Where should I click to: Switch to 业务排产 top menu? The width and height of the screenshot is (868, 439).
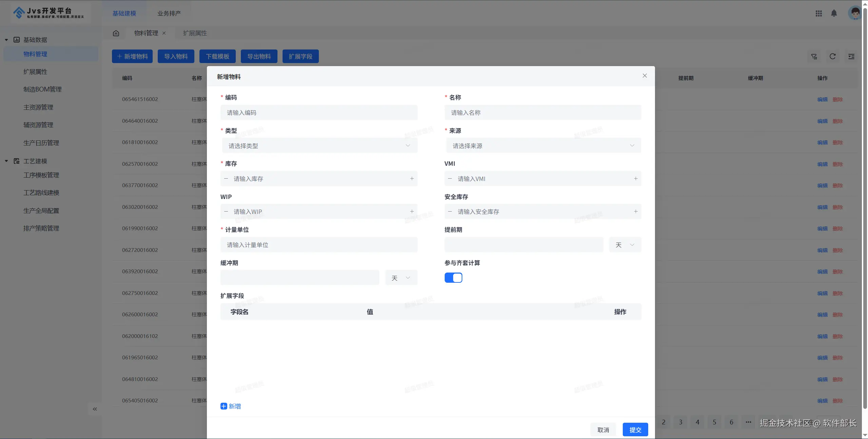(x=169, y=13)
